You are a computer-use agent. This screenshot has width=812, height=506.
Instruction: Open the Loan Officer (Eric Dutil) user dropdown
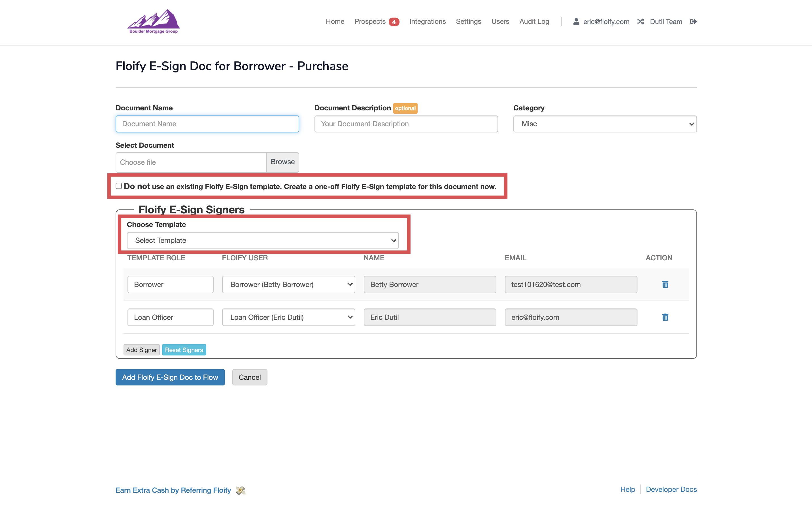tap(288, 317)
